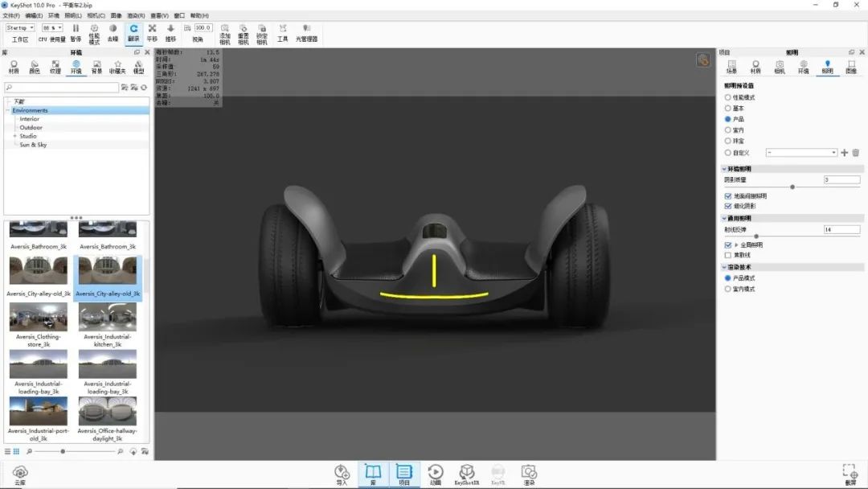Select the Performance Mode lighting preset
The width and height of the screenshot is (868, 489).
point(728,97)
